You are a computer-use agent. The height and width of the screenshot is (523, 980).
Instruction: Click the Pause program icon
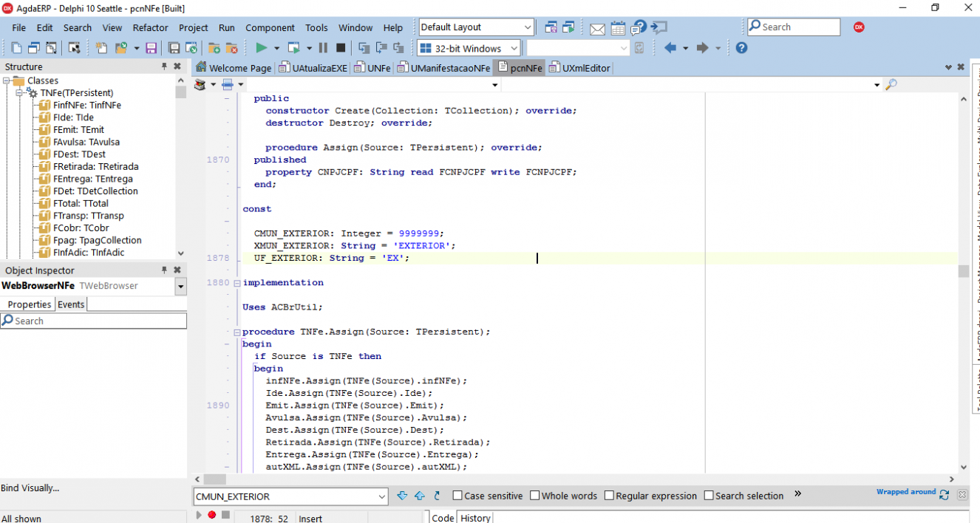(x=323, y=48)
